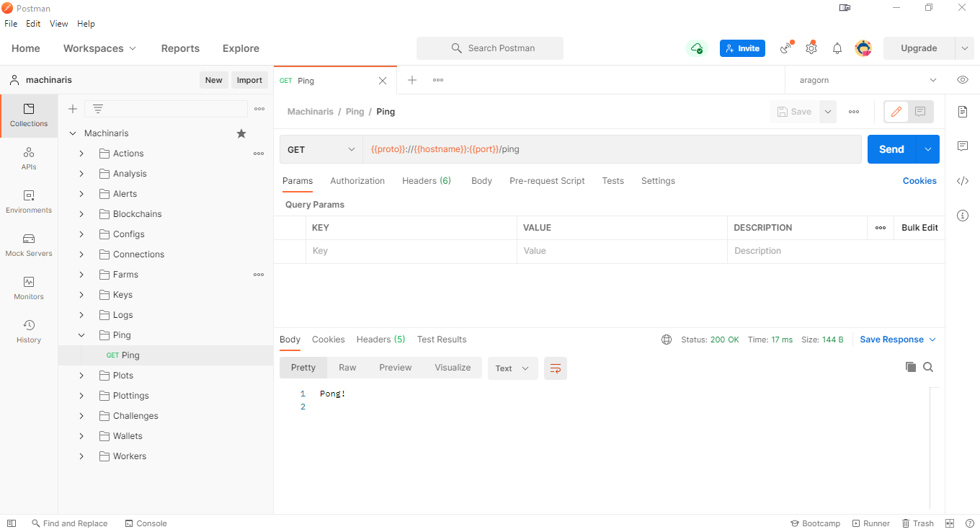Switch to comment mode icon
This screenshot has height=532, width=980.
(x=920, y=112)
